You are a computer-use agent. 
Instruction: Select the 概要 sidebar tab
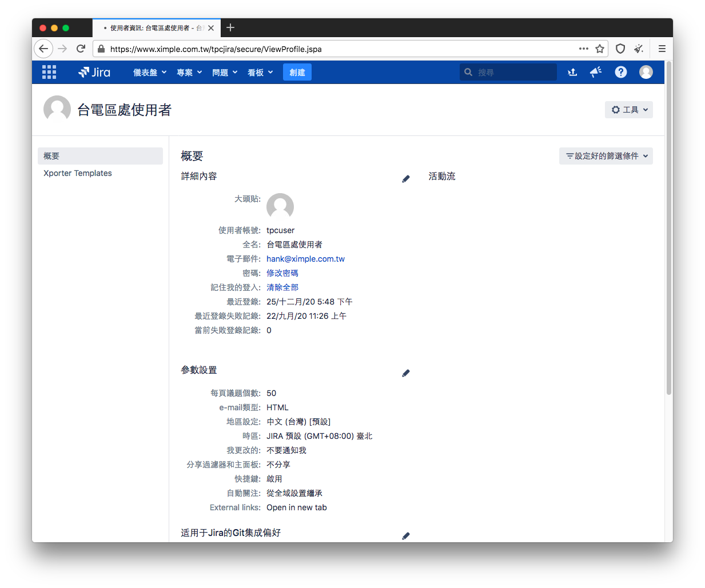[x=100, y=156]
